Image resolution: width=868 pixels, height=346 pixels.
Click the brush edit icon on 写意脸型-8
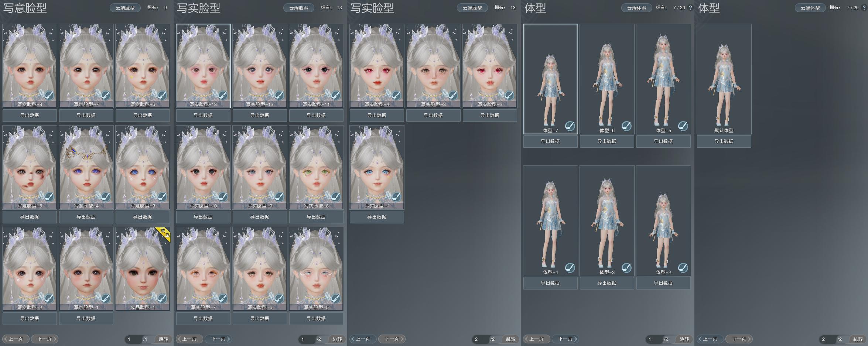[49, 96]
